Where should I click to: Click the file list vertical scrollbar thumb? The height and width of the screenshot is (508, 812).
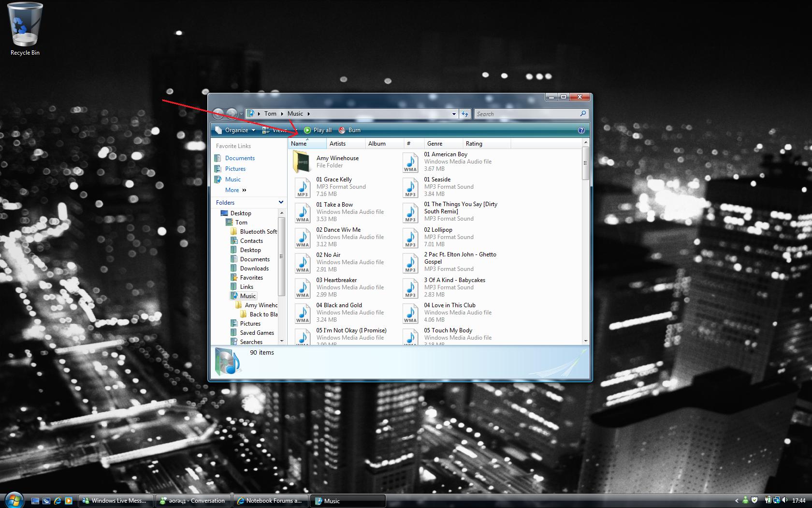coord(585,163)
